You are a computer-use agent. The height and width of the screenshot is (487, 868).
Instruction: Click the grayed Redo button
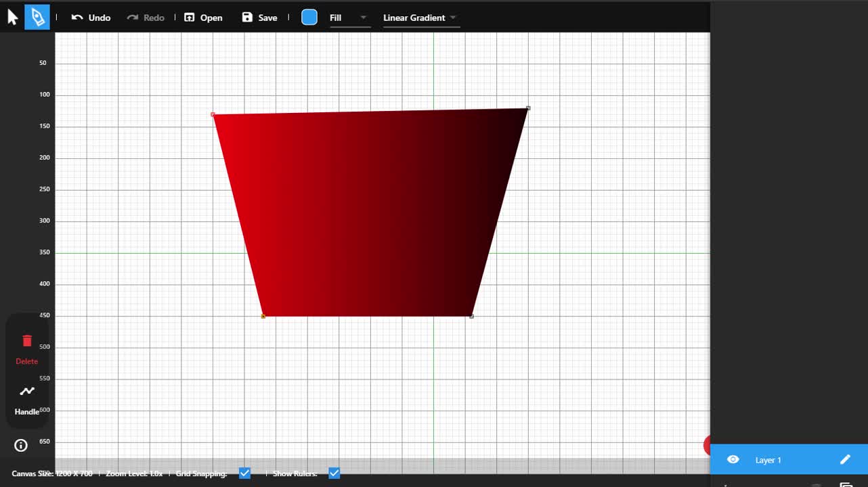click(x=146, y=18)
